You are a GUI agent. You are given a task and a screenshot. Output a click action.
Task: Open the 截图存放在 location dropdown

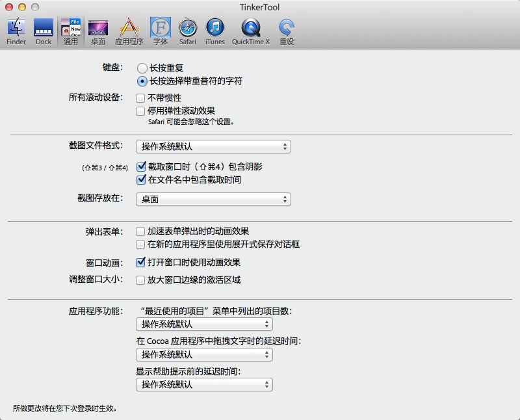[213, 200]
